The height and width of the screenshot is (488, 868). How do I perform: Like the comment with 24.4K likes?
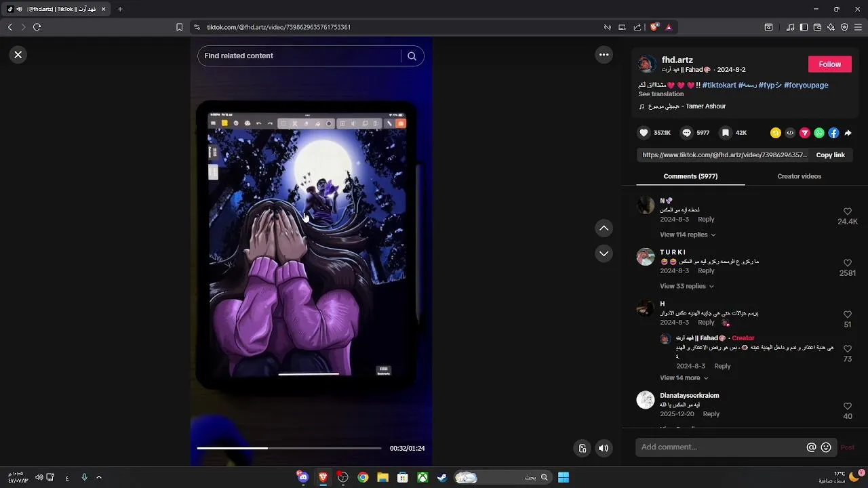tap(848, 211)
